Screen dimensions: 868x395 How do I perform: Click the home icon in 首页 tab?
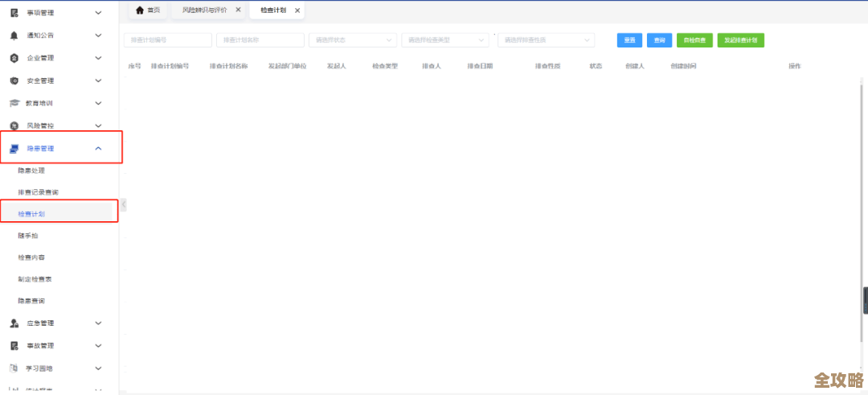point(140,10)
